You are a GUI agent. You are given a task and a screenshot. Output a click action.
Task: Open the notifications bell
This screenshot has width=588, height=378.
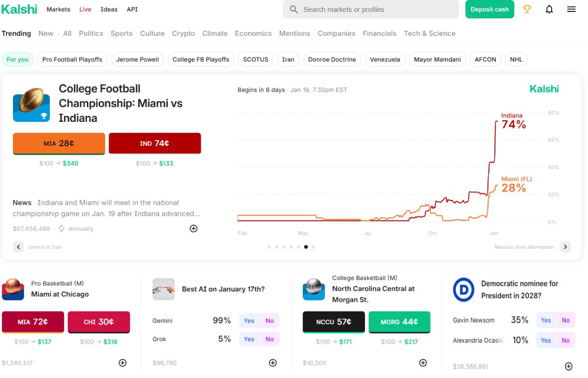click(549, 9)
